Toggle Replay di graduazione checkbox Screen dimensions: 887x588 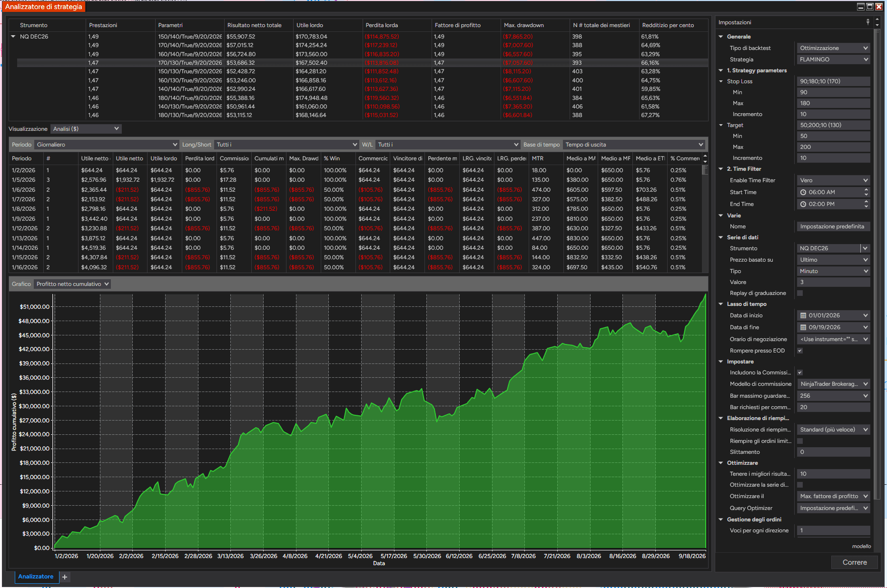tap(800, 293)
